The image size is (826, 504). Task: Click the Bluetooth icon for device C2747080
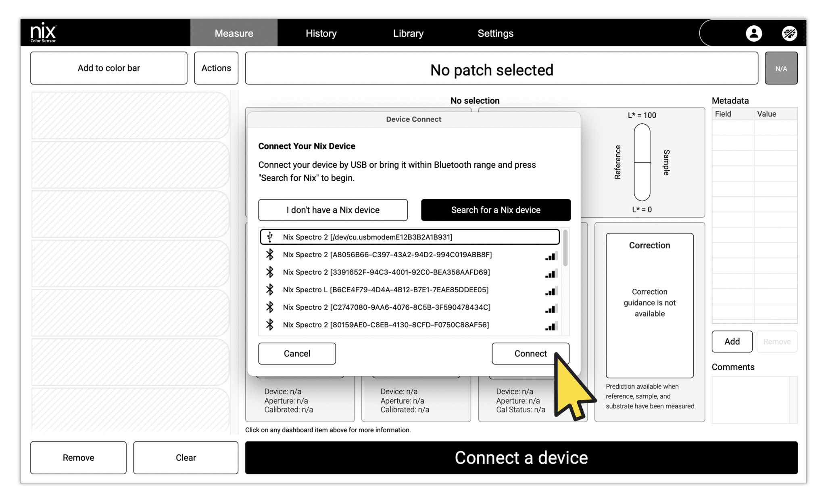click(269, 307)
